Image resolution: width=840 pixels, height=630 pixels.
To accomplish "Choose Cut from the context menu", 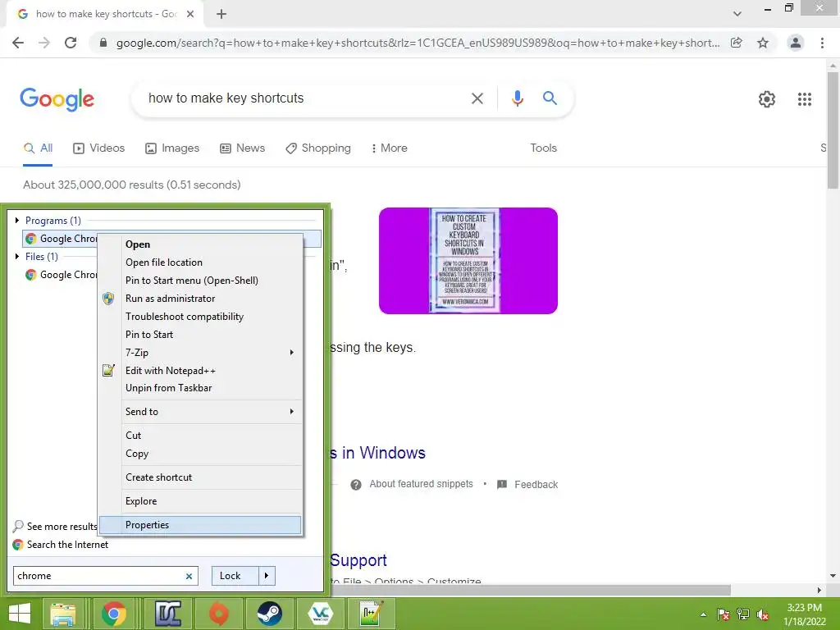I will [200, 436].
